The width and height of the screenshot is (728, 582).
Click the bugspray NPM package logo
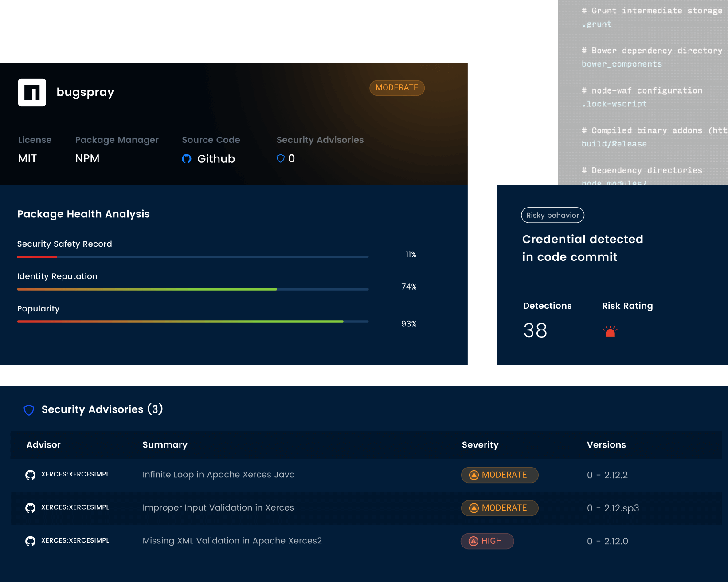pos(31,92)
